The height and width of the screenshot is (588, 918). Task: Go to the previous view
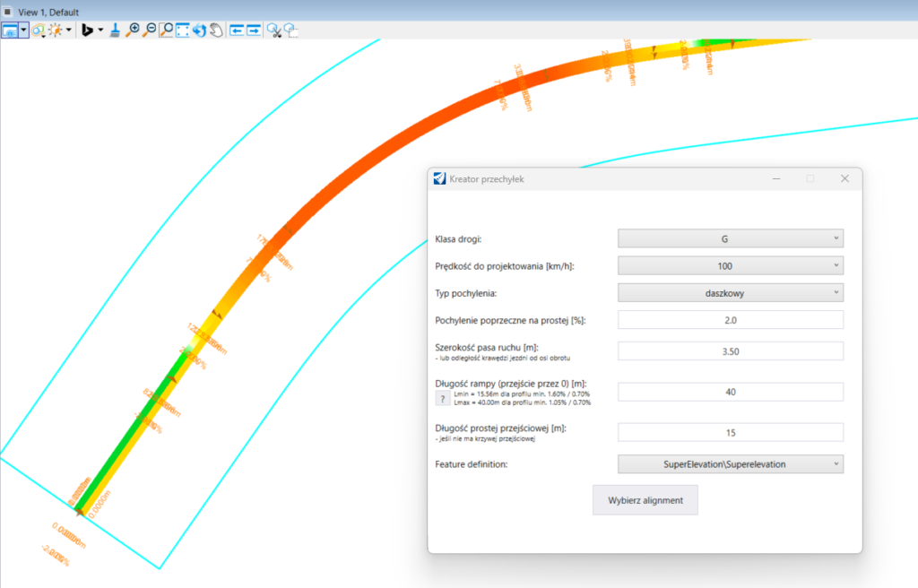(x=237, y=30)
